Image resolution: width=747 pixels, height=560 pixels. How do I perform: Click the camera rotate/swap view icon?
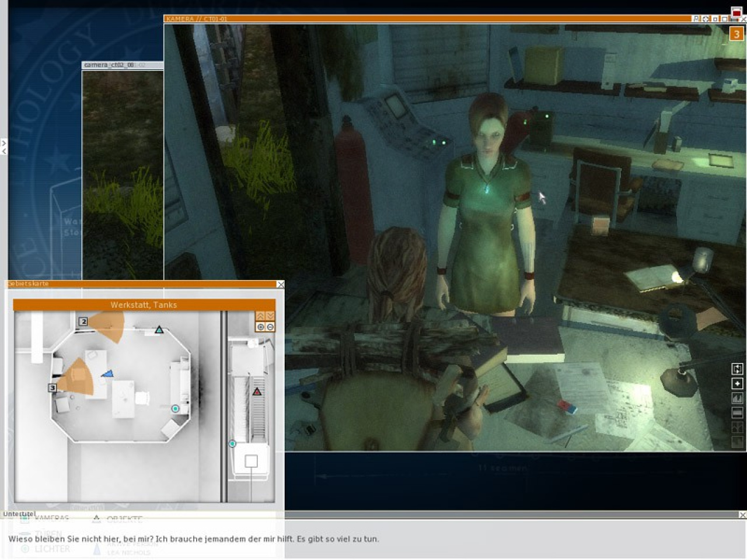point(737,369)
